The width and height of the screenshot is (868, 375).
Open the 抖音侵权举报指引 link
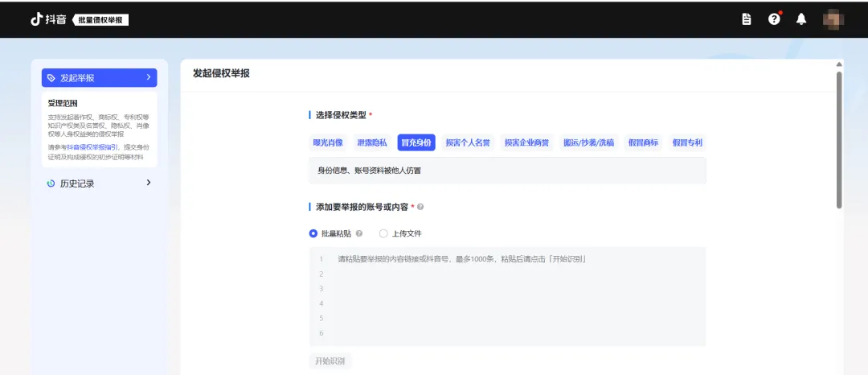point(92,147)
